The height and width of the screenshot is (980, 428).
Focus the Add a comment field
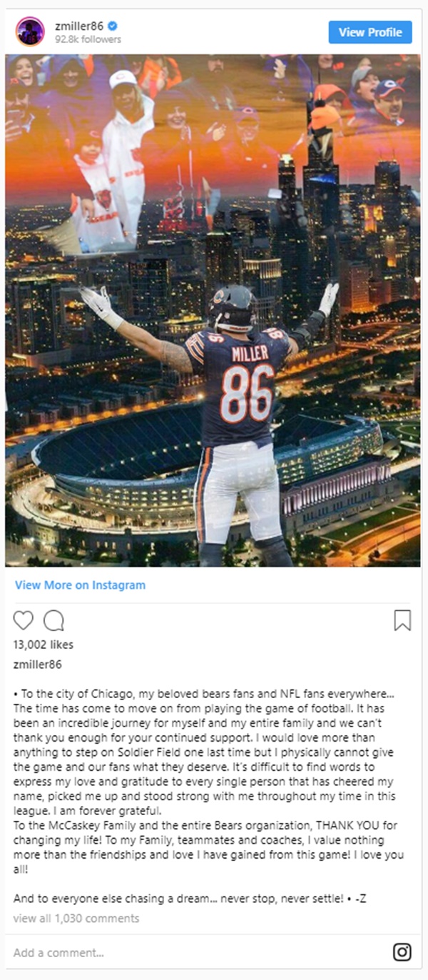200,953
